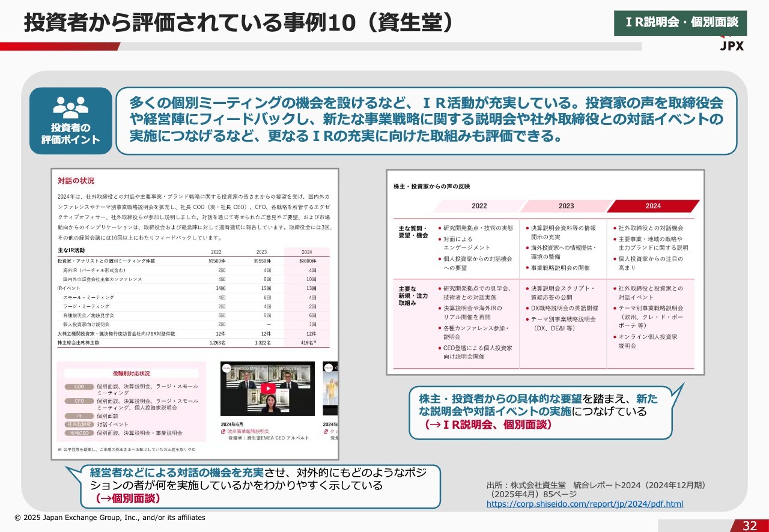The image size is (769, 532).
Task: Click the external-link icon beside 欧州事業戦略説明会
Action: coord(223,431)
